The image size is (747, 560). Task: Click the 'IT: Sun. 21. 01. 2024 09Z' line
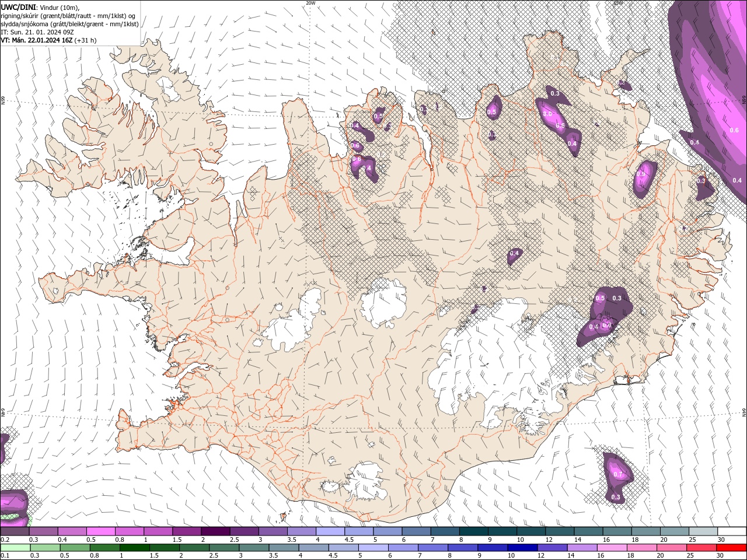click(x=37, y=32)
